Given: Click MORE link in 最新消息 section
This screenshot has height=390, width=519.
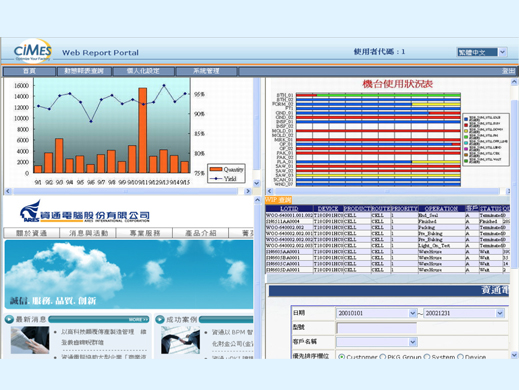Looking at the screenshot, I should (x=138, y=320).
